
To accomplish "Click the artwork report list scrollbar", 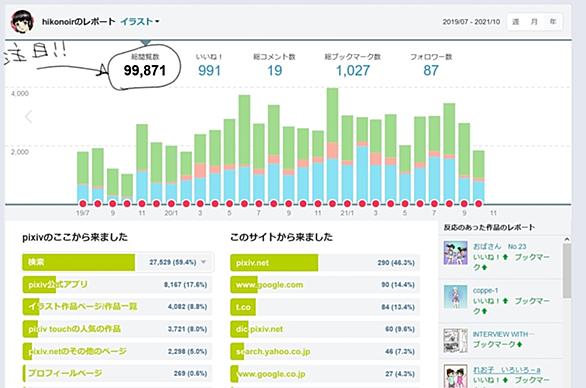I will tap(567, 271).
